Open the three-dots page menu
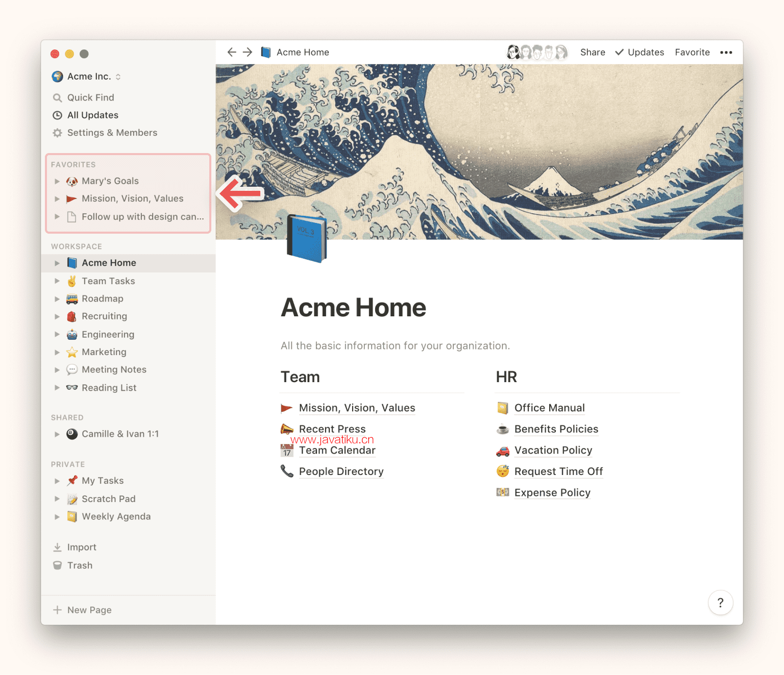784x675 pixels. tap(726, 52)
